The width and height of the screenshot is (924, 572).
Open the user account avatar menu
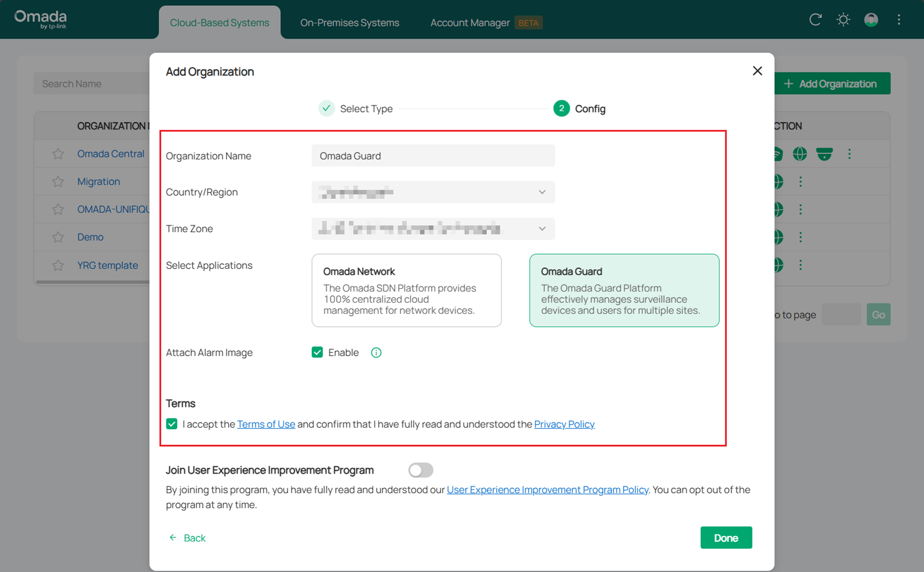871,19
